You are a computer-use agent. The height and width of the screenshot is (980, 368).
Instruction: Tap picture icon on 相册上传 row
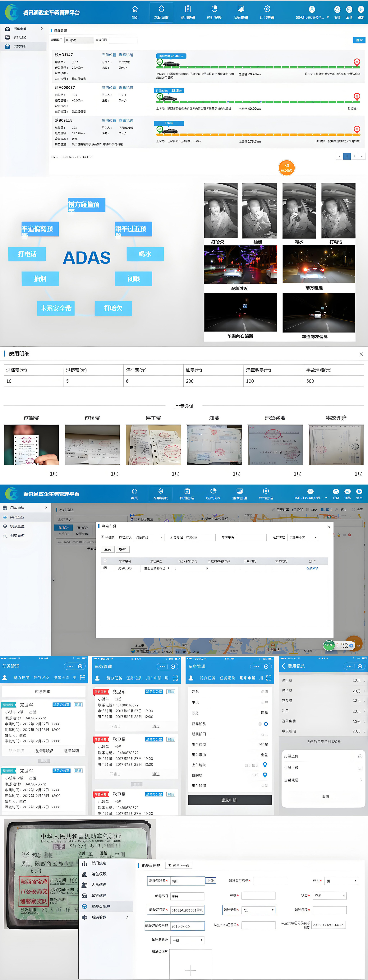pyautogui.click(x=360, y=768)
